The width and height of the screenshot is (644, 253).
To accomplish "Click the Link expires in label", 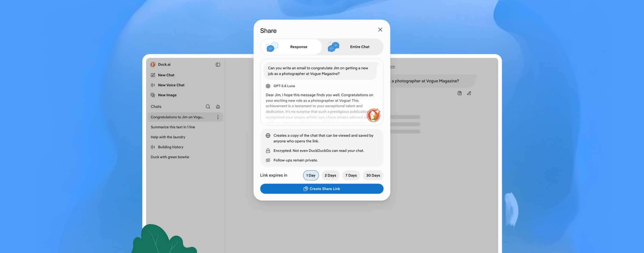I will coord(274,175).
